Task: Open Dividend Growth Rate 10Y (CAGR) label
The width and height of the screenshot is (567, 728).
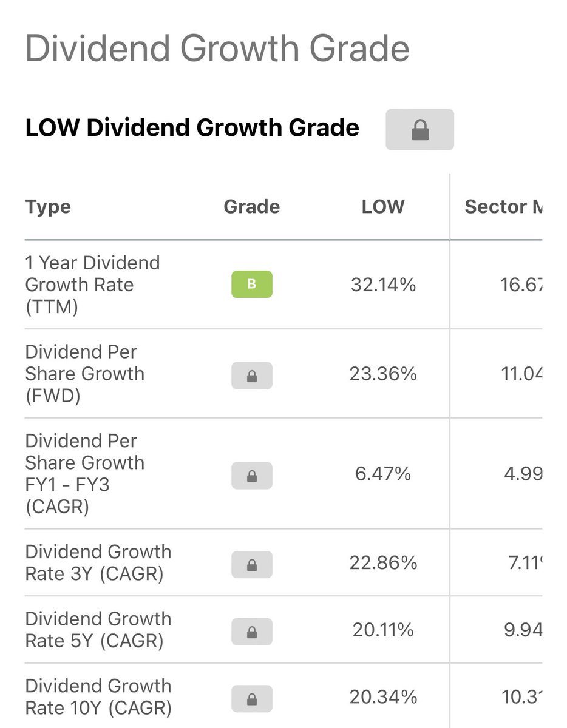Action: tap(98, 696)
